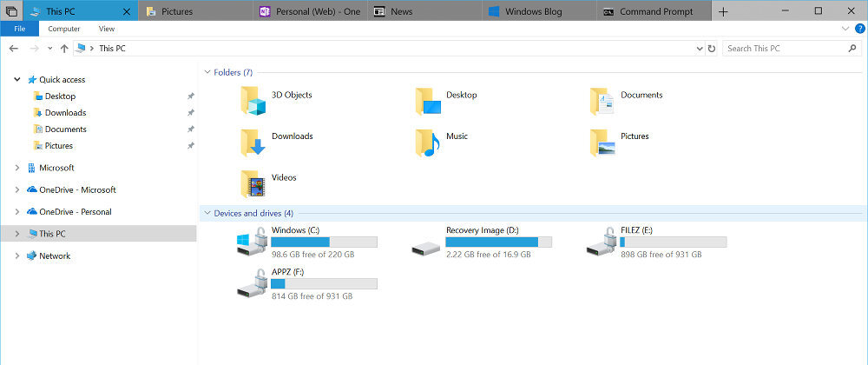Collapse the Quick access tree node

tap(17, 80)
